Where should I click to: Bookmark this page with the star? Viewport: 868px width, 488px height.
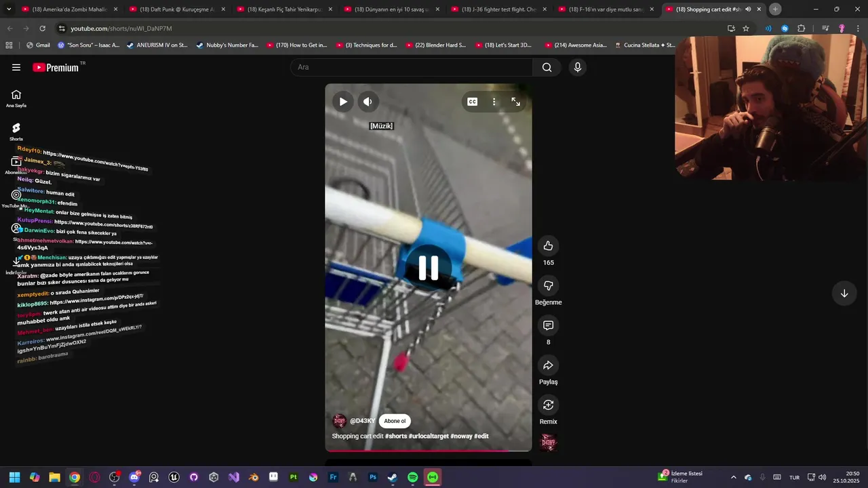[x=746, y=28]
